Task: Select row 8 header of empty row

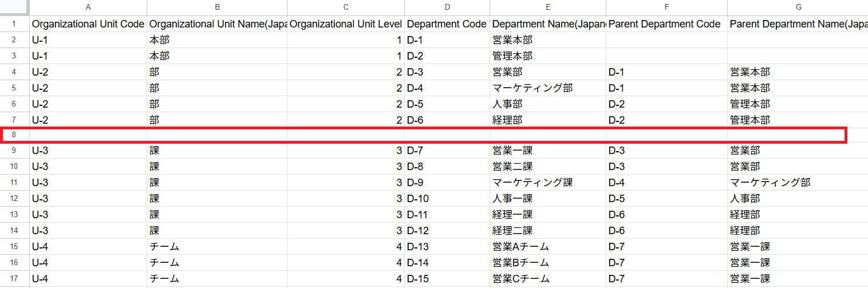Action: pyautogui.click(x=14, y=135)
